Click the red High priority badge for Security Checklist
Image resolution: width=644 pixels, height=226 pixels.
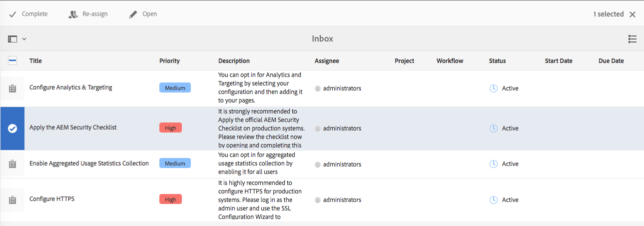(x=170, y=128)
